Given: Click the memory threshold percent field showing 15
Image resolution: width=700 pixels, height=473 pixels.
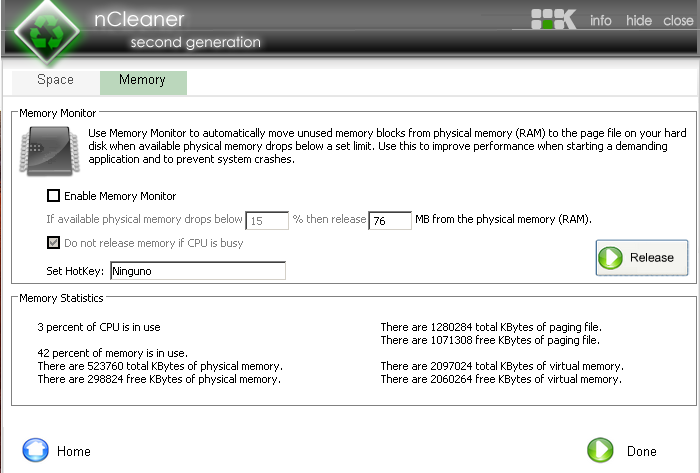Looking at the screenshot, I should click(x=267, y=220).
